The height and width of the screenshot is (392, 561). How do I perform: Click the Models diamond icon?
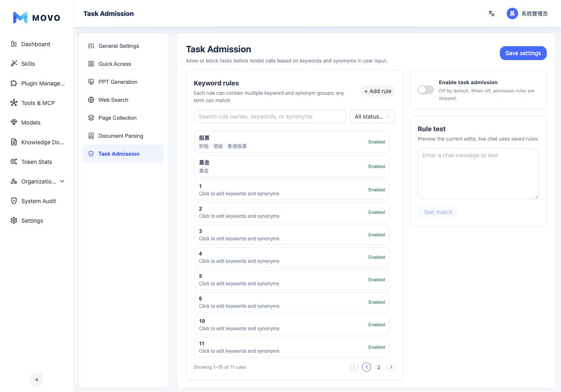point(14,122)
